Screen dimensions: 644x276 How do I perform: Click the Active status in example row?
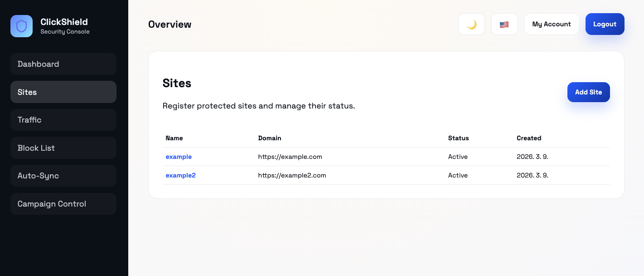click(x=458, y=157)
